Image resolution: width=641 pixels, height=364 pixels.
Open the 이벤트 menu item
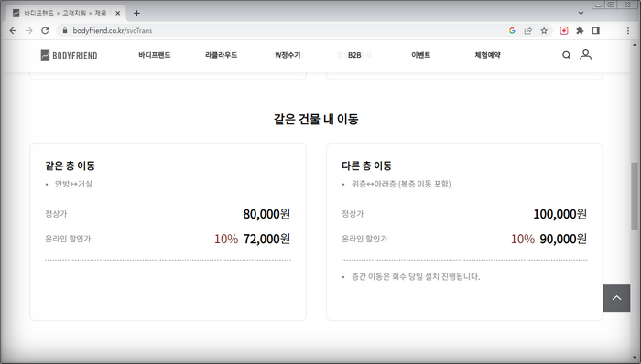pyautogui.click(x=420, y=55)
